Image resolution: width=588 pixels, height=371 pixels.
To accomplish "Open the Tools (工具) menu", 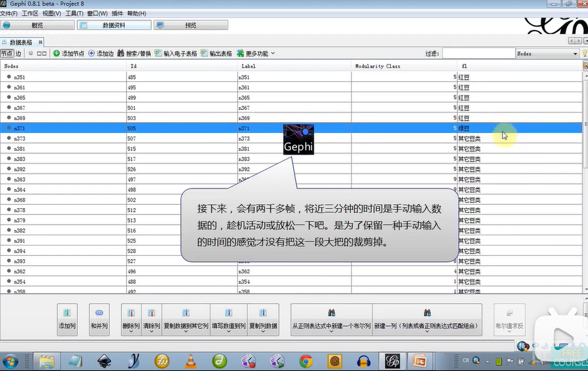I will click(x=75, y=14).
